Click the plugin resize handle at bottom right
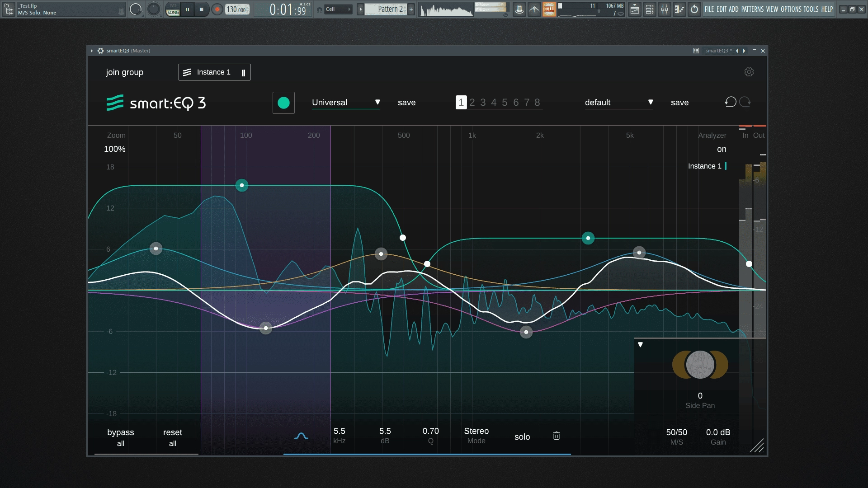This screenshot has height=488, width=868. [757, 446]
